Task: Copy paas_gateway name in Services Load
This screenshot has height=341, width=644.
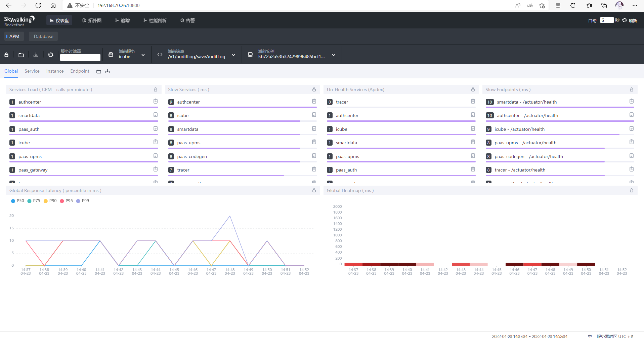Action: pyautogui.click(x=156, y=169)
